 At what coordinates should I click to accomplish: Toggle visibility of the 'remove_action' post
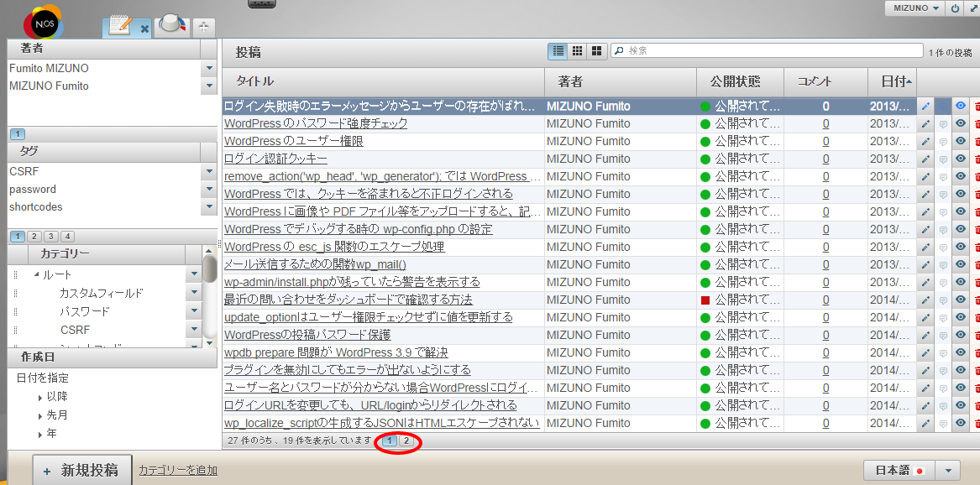(961, 177)
